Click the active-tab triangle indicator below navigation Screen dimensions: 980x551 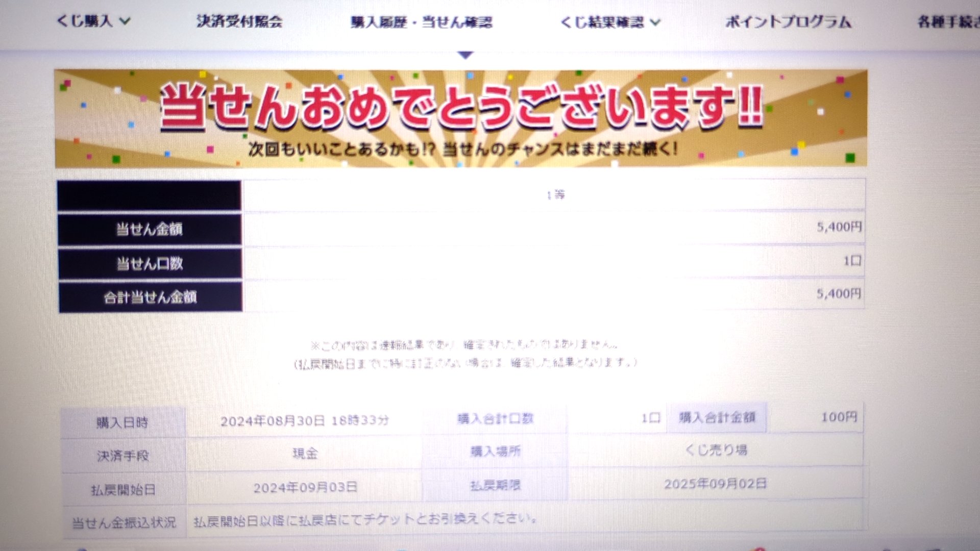click(x=465, y=55)
